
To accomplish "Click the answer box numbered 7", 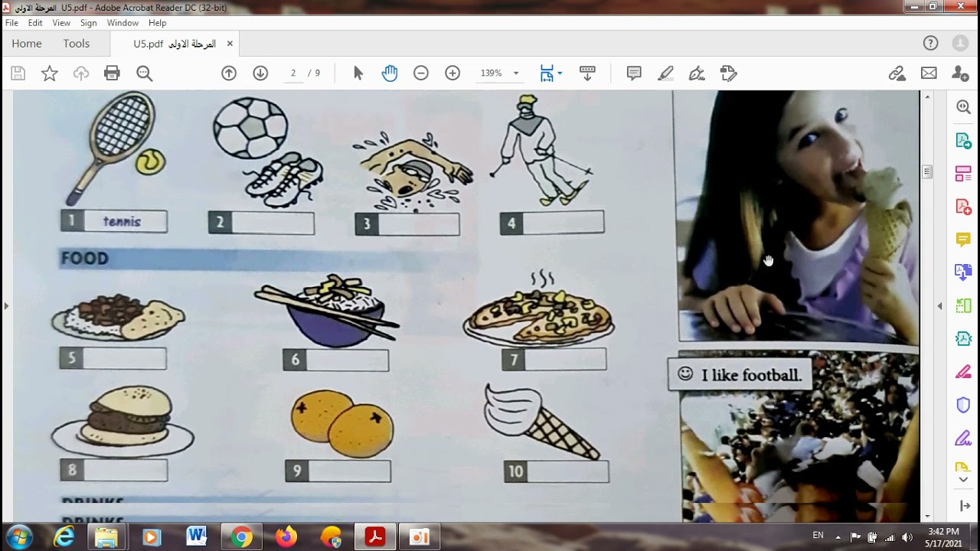I will 554,360.
